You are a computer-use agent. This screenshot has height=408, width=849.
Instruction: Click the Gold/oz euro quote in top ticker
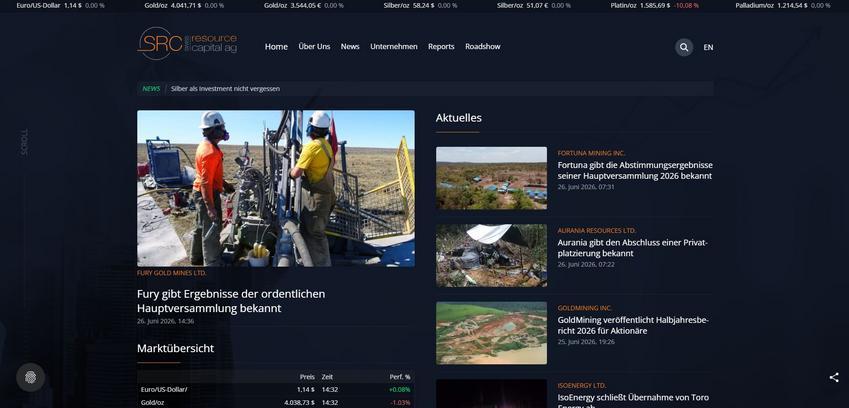(x=304, y=5)
